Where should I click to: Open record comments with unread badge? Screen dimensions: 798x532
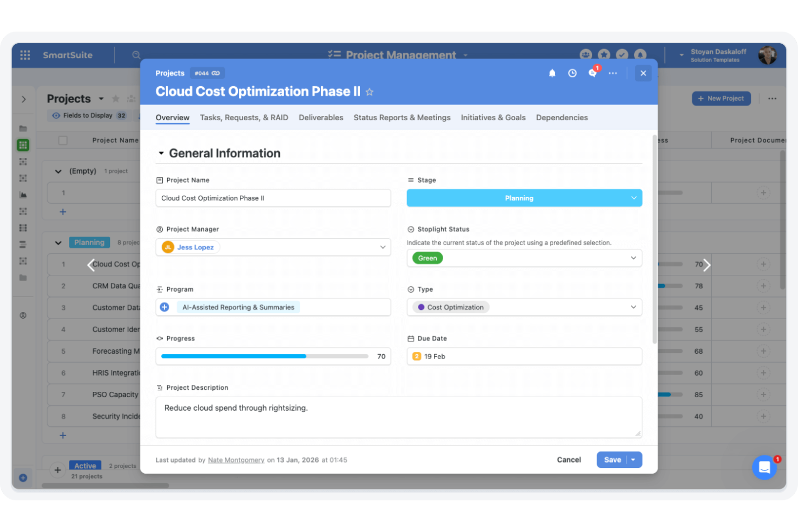click(592, 73)
